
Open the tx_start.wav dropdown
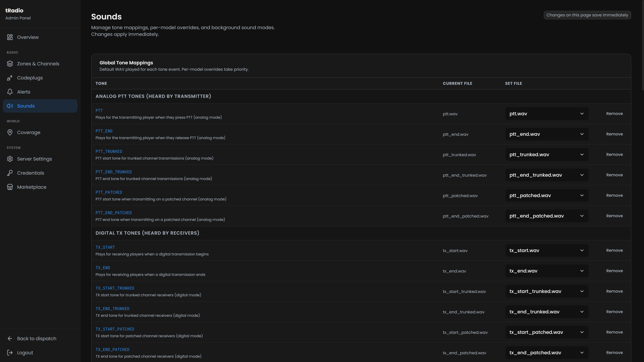click(547, 251)
